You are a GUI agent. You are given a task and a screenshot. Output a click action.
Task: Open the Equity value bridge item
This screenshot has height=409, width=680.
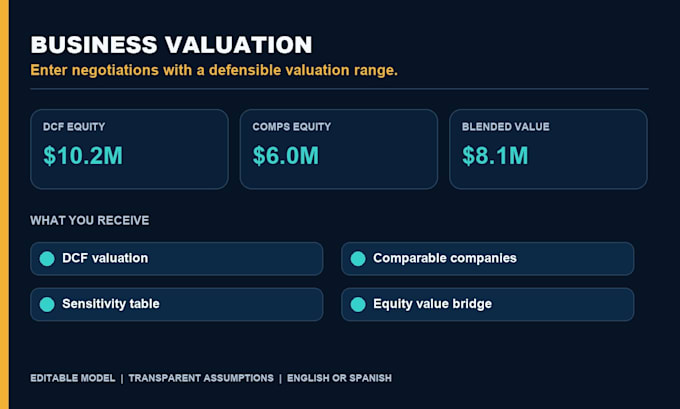(x=487, y=304)
